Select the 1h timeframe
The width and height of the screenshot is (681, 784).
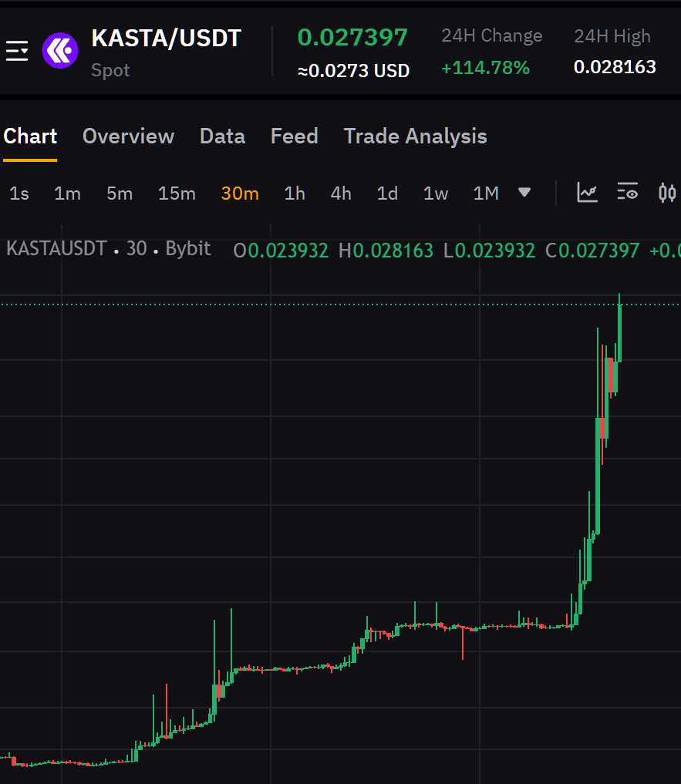(x=295, y=193)
